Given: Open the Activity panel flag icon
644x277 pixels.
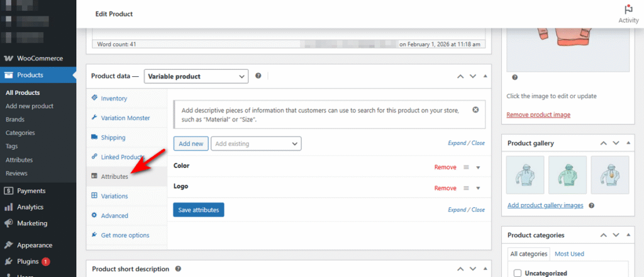Looking at the screenshot, I should click(x=628, y=9).
